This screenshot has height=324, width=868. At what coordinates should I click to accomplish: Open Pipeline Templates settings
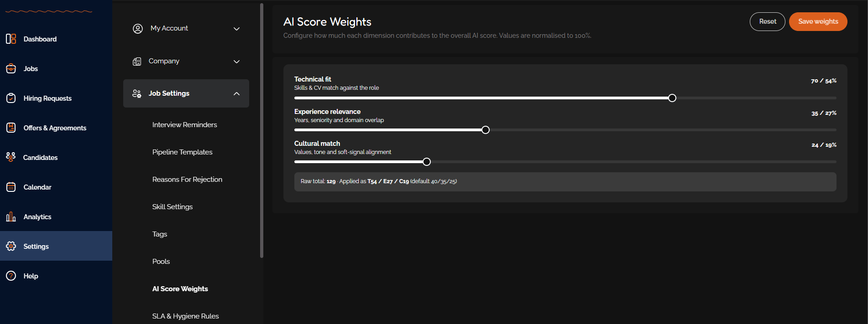[x=183, y=152]
